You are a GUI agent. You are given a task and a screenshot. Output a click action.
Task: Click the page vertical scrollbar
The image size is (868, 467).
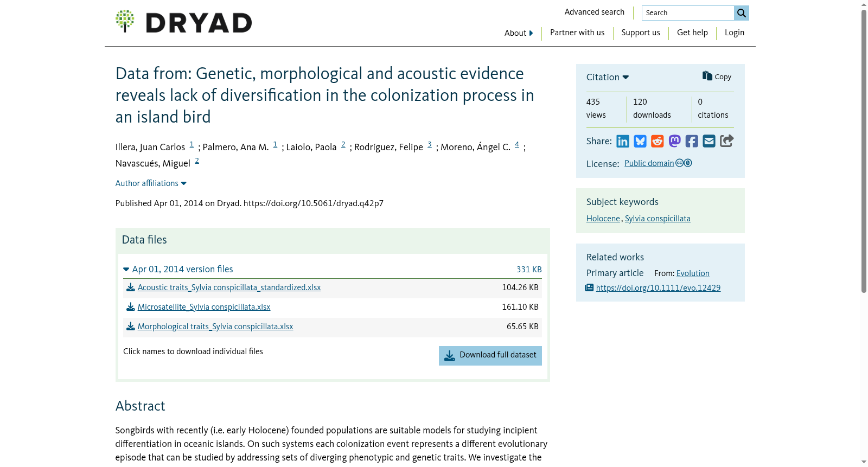coord(864,151)
